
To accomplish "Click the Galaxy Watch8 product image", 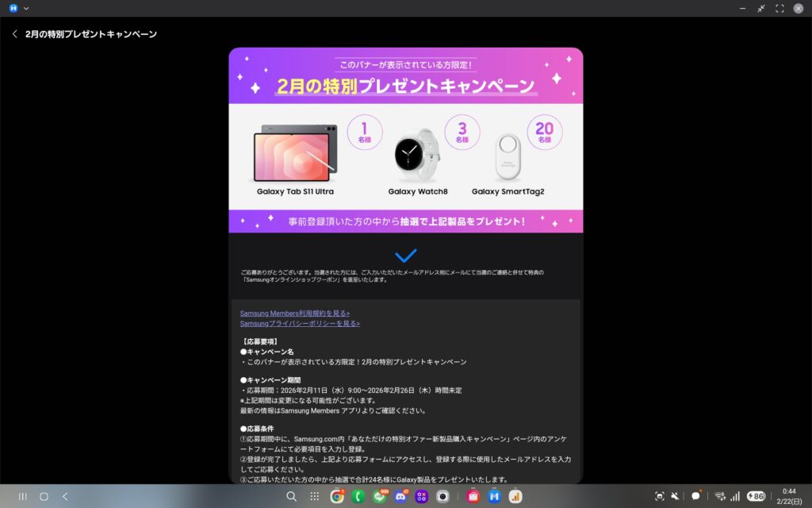I will [x=417, y=156].
